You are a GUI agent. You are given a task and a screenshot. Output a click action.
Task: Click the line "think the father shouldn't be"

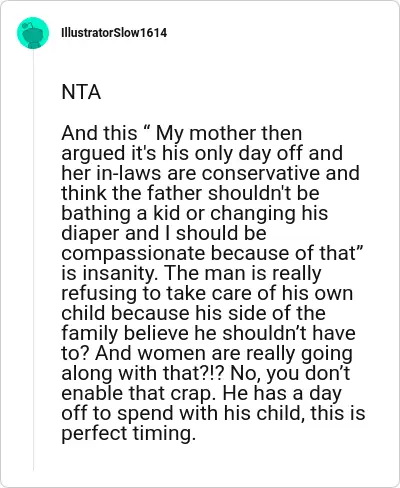190,193
